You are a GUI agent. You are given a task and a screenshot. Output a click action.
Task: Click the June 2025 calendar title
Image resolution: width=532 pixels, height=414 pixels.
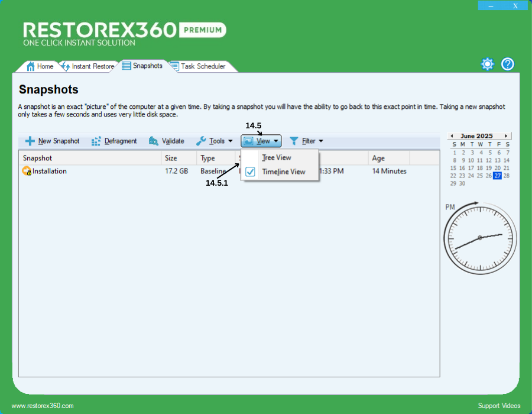tap(476, 136)
